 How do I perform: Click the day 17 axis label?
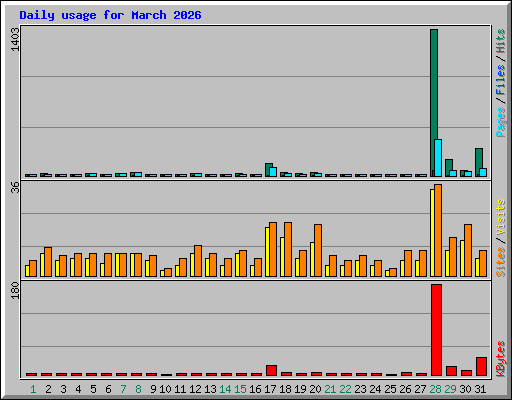coord(270,389)
